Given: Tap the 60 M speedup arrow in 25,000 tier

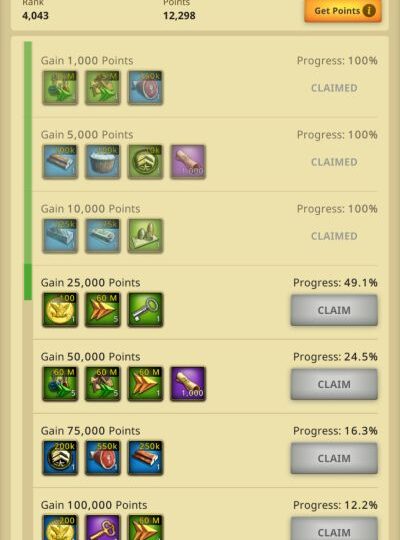Looking at the screenshot, I should pyautogui.click(x=103, y=310).
